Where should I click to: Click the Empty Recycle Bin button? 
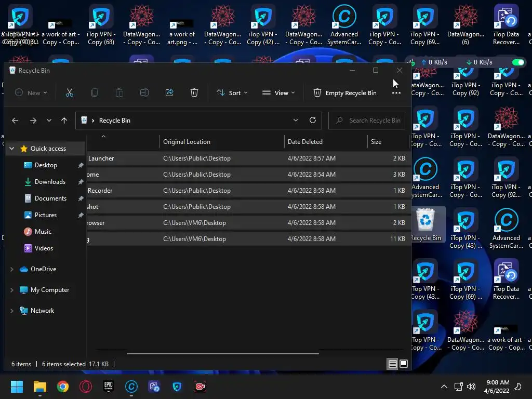click(x=345, y=92)
